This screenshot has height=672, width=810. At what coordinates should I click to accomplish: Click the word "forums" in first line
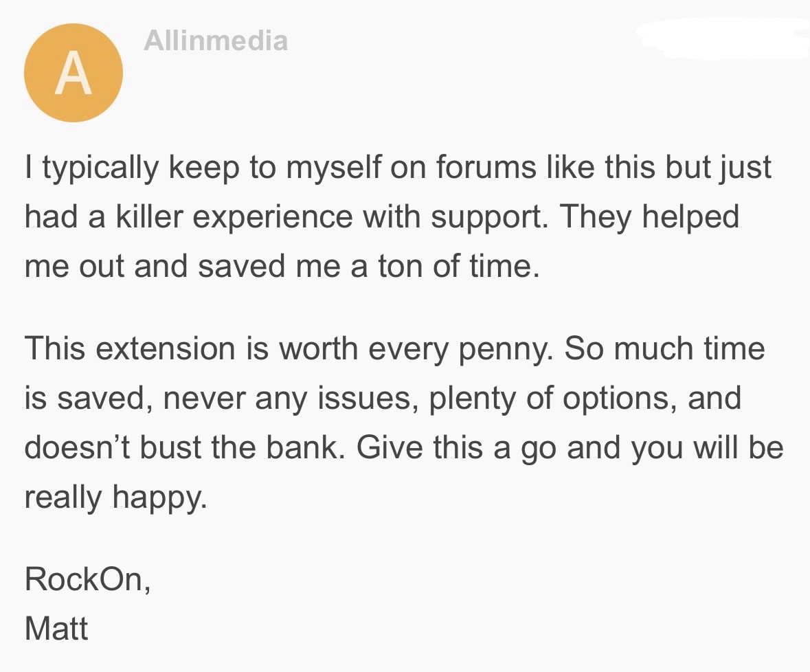(486, 168)
